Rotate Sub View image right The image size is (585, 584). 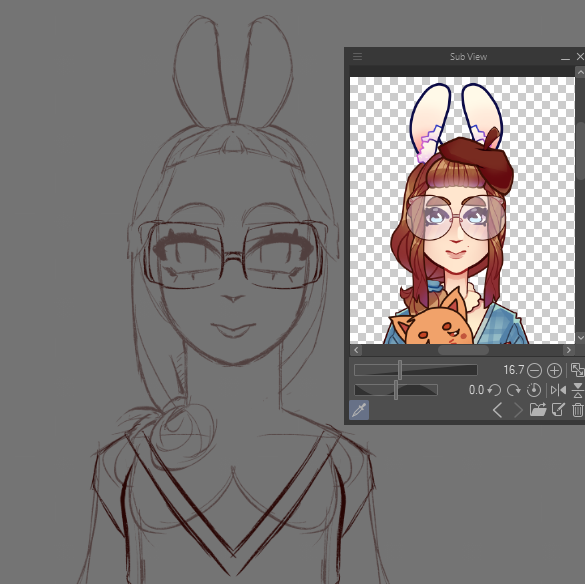pyautogui.click(x=514, y=390)
